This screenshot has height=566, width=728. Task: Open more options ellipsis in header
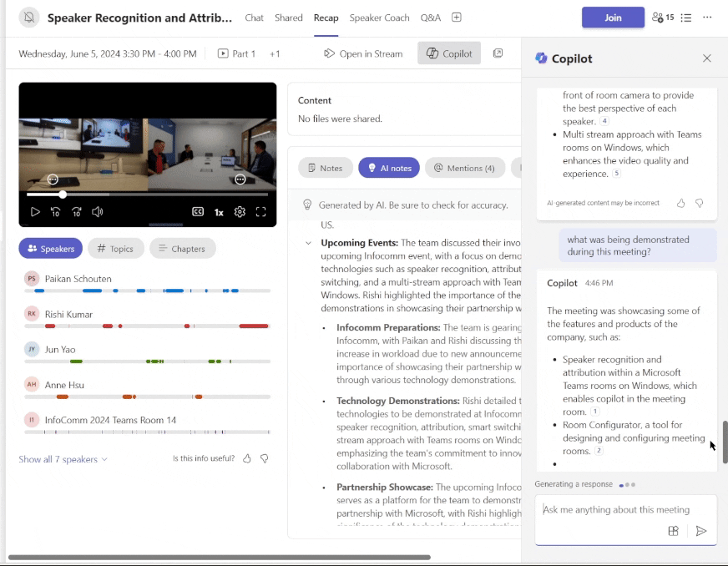point(707,18)
